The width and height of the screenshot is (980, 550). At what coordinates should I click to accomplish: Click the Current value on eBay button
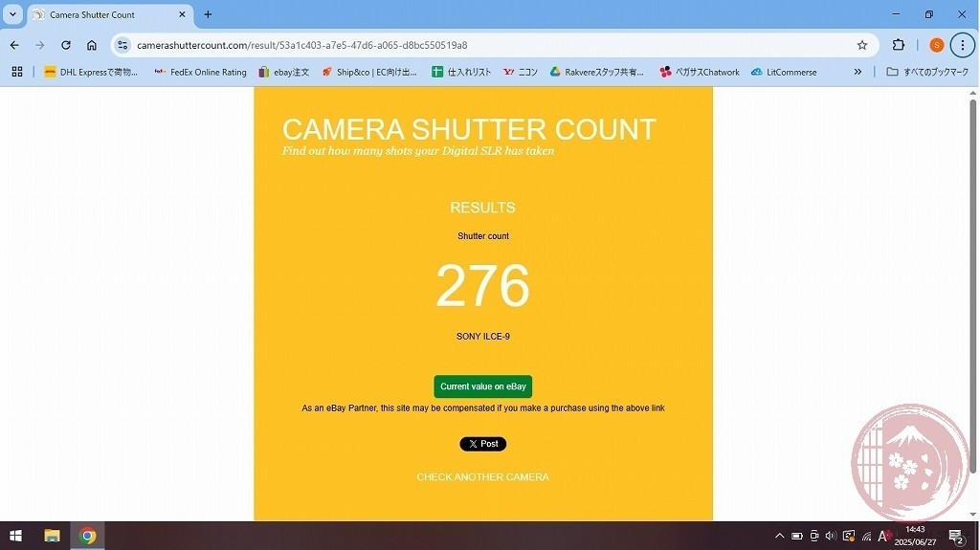pyautogui.click(x=483, y=386)
